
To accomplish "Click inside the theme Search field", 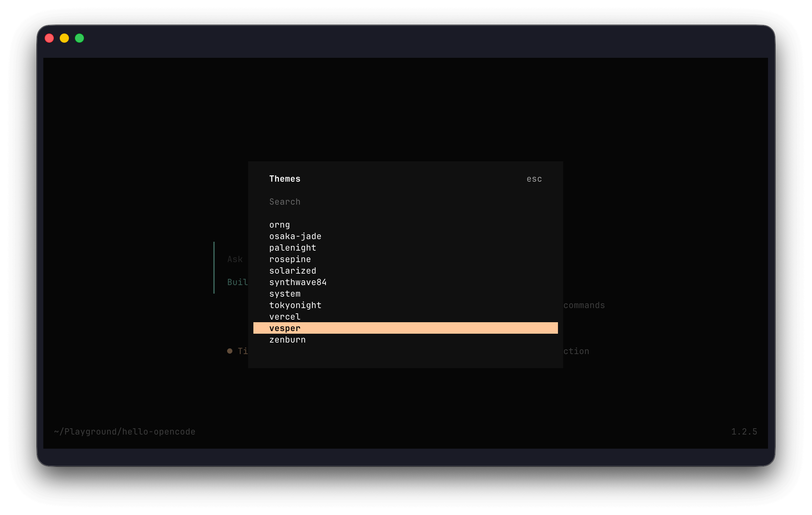I will click(285, 201).
